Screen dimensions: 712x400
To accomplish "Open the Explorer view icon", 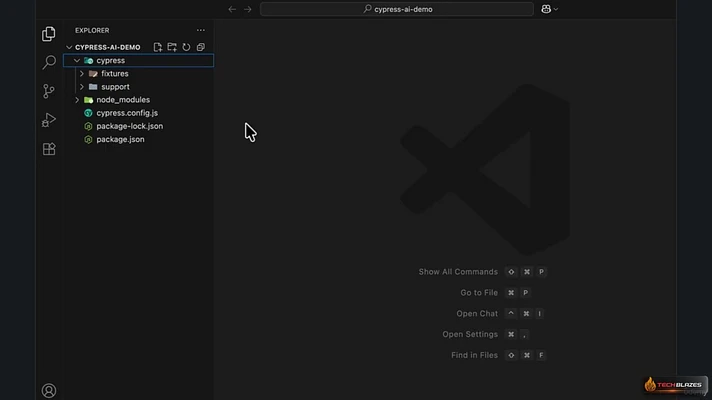I will 49,34.
